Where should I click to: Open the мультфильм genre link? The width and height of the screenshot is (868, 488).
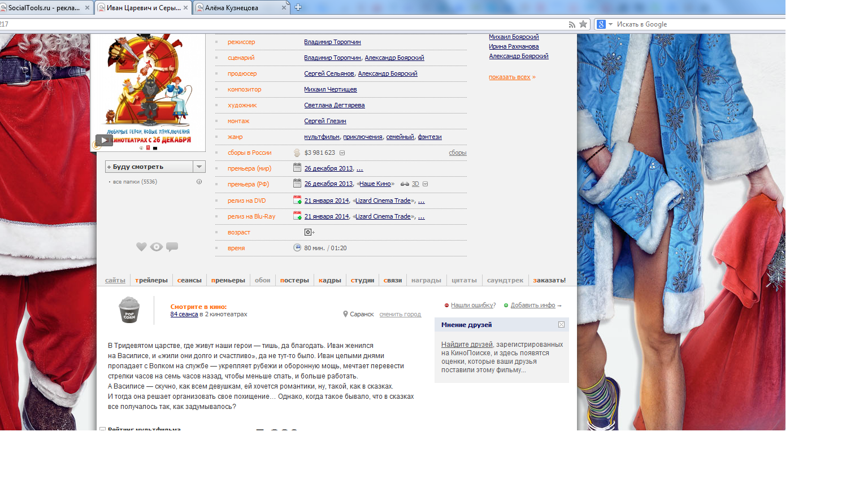(x=322, y=137)
